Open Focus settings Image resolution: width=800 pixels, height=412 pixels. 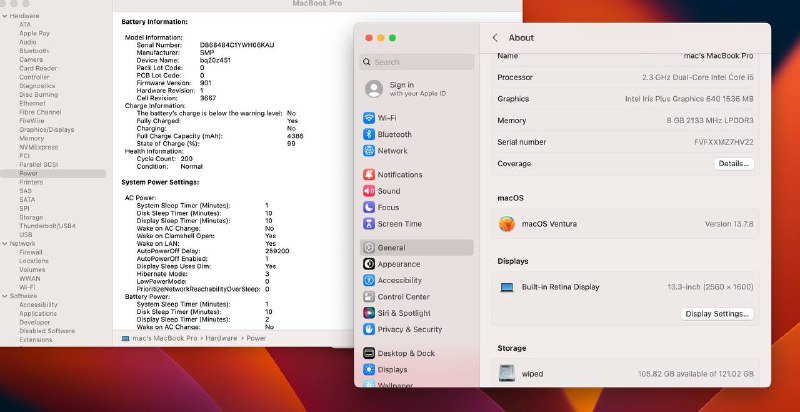[x=388, y=207]
